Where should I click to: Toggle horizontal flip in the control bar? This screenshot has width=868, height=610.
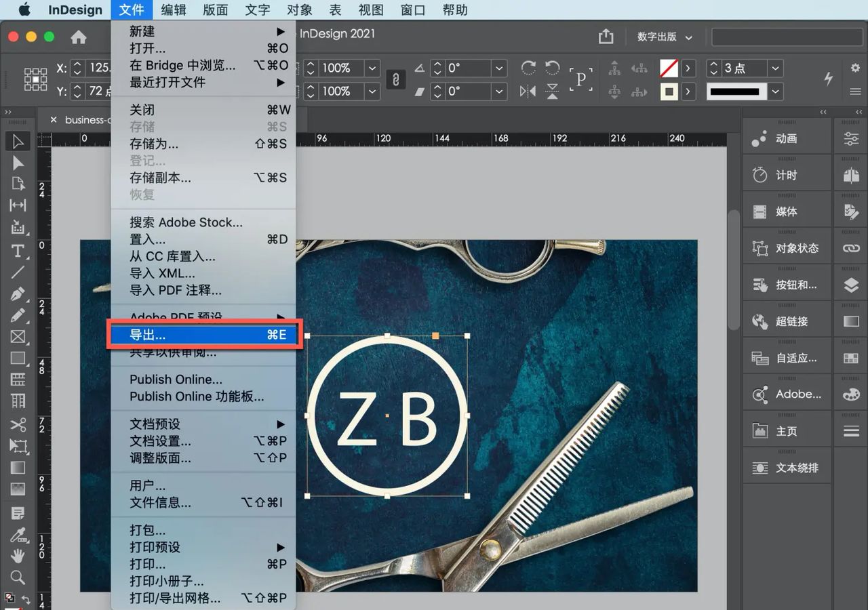point(528,90)
